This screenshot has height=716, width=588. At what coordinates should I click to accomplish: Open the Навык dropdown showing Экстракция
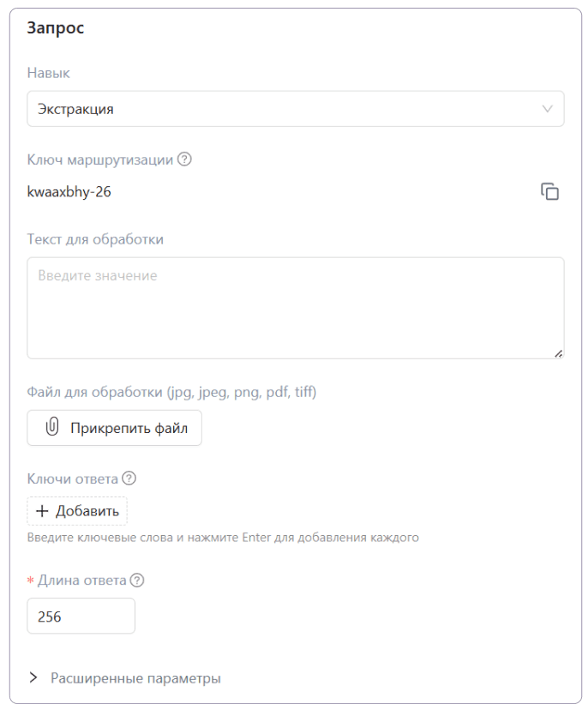point(283,109)
